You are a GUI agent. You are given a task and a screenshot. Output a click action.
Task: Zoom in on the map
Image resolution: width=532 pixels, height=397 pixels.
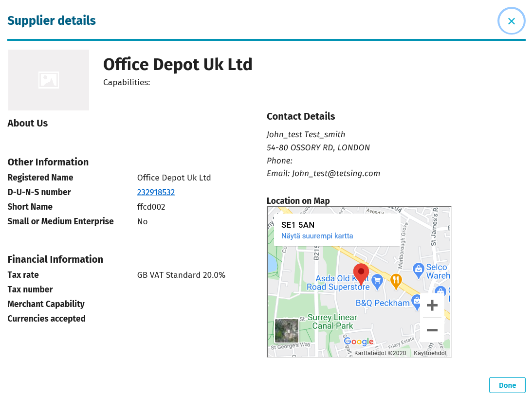[x=432, y=305]
